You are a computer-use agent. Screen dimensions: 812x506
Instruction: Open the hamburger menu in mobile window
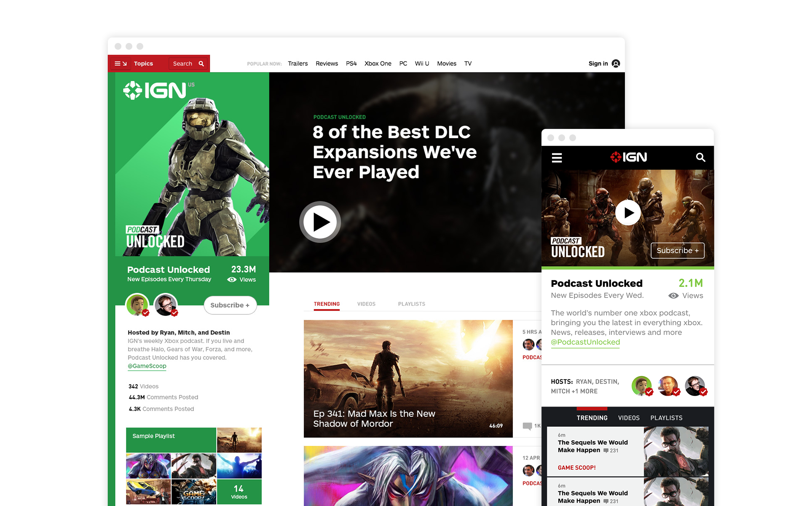click(x=557, y=158)
